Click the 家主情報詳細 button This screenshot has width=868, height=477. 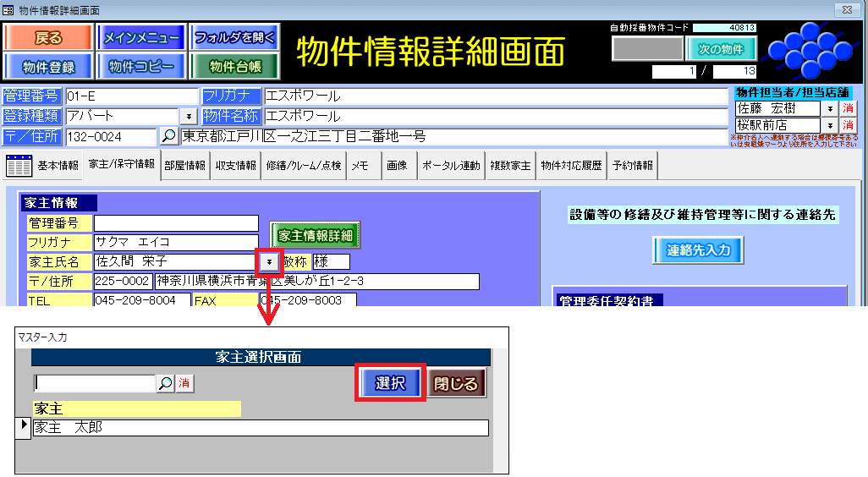click(x=316, y=236)
